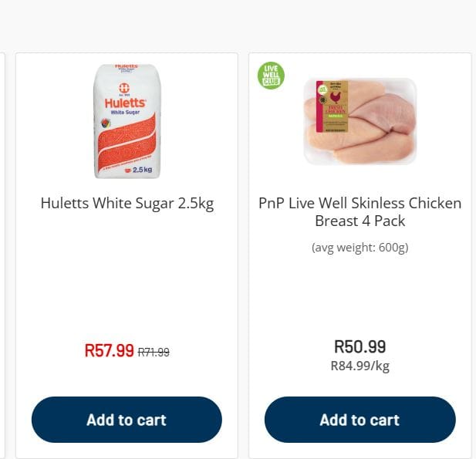Click the red R57.99 sale price

pyautogui.click(x=109, y=351)
